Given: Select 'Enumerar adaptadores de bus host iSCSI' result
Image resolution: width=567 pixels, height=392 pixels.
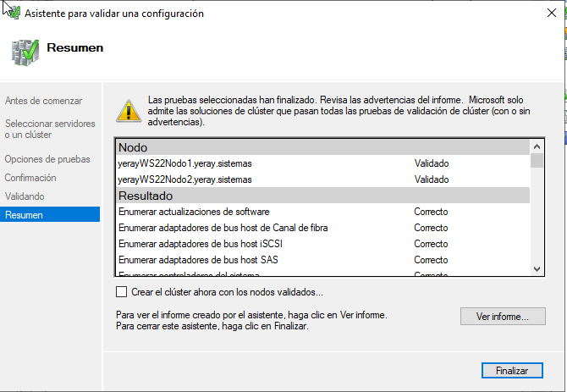Looking at the screenshot, I should pyautogui.click(x=323, y=244).
